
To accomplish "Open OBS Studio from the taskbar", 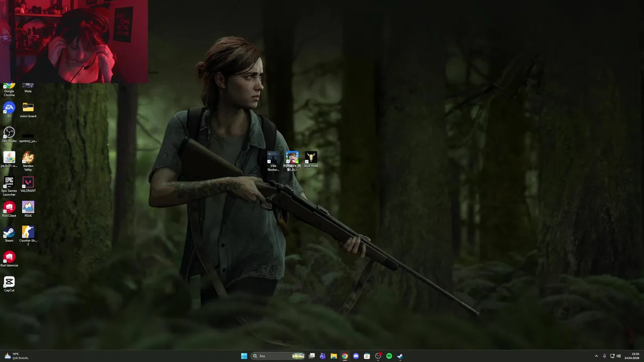I will (378, 356).
